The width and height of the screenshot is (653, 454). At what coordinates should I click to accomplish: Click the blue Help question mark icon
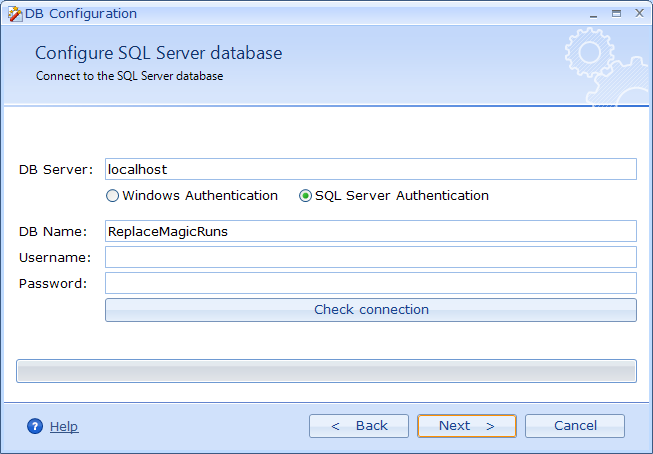pyautogui.click(x=35, y=426)
